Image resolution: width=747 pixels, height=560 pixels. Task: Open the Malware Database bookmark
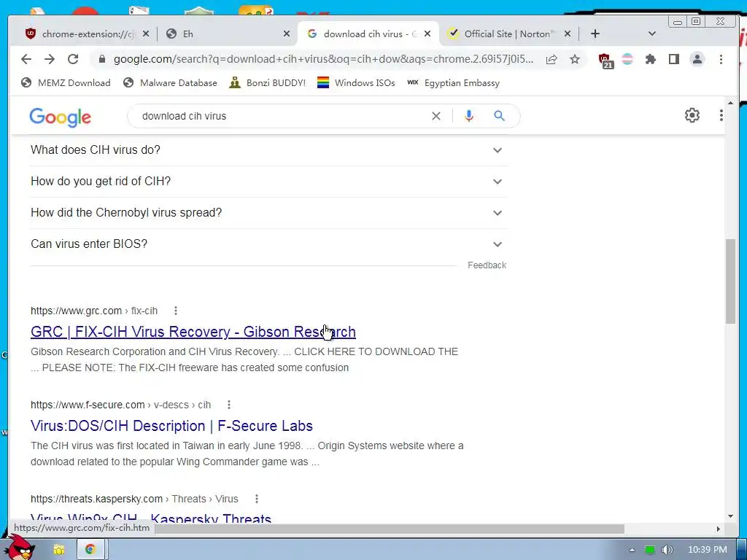pos(170,83)
